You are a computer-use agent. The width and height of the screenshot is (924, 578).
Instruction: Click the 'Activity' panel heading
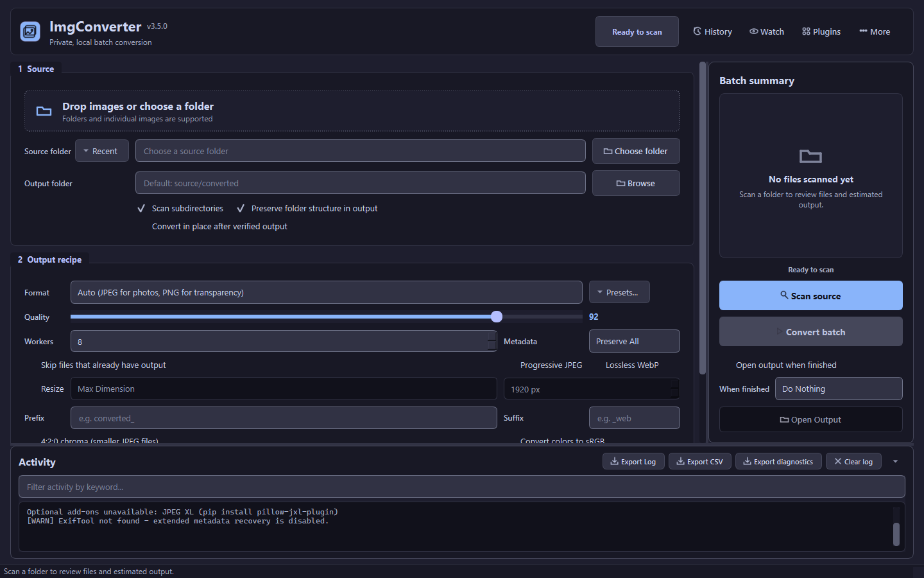click(37, 462)
